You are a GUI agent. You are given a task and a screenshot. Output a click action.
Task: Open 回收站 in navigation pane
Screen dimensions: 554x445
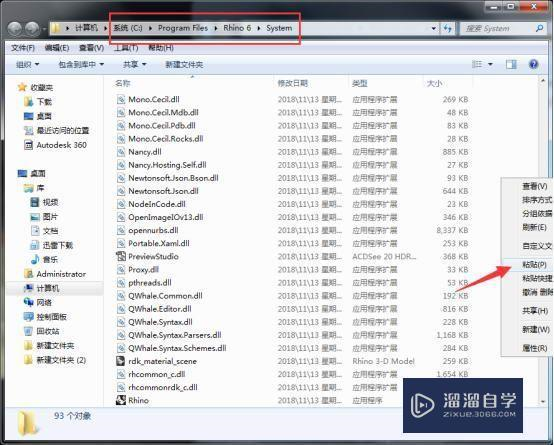click(x=42, y=331)
